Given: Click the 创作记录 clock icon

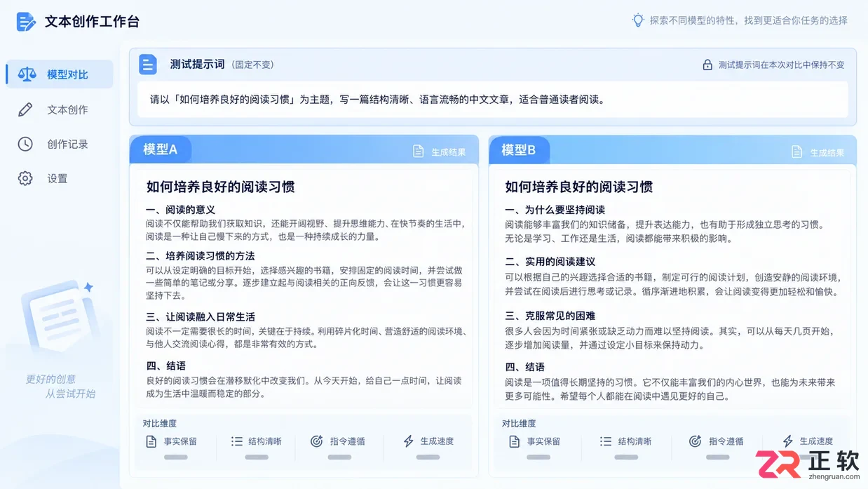Looking at the screenshot, I should tap(25, 144).
